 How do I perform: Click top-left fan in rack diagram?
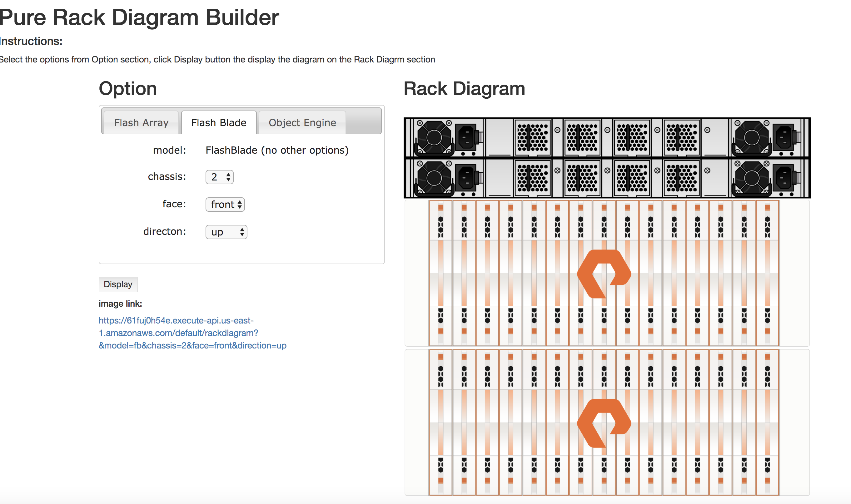(x=434, y=137)
